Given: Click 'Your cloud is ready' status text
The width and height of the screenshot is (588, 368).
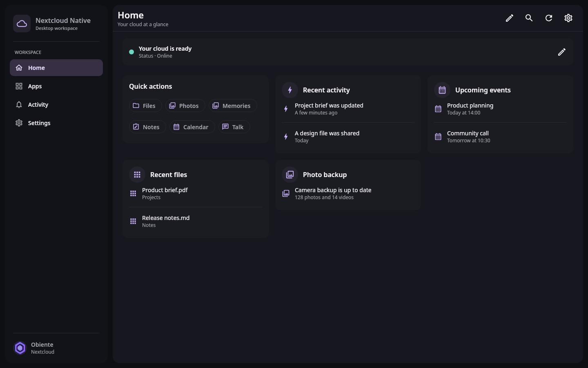Looking at the screenshot, I should tap(165, 49).
